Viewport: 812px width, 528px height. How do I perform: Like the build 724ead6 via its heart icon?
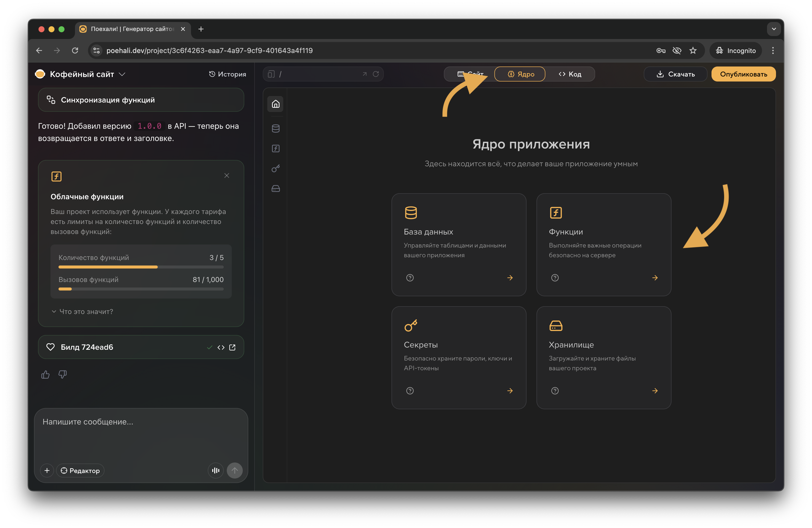pyautogui.click(x=50, y=347)
